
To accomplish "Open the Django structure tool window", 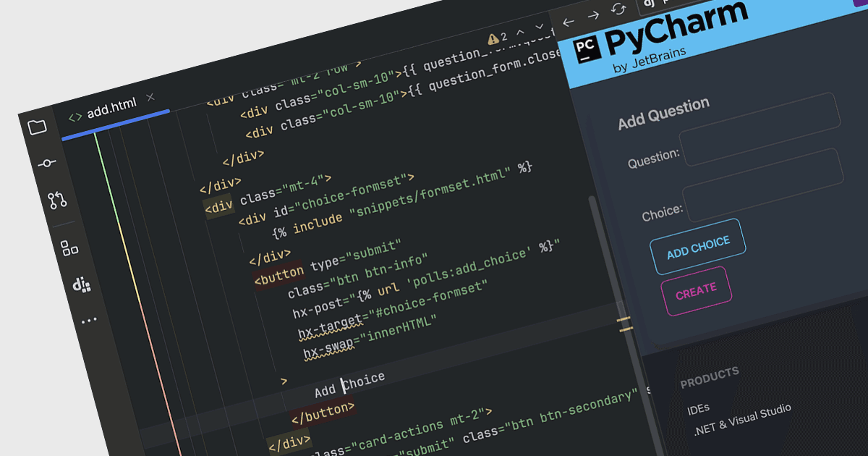I will pyautogui.click(x=82, y=284).
